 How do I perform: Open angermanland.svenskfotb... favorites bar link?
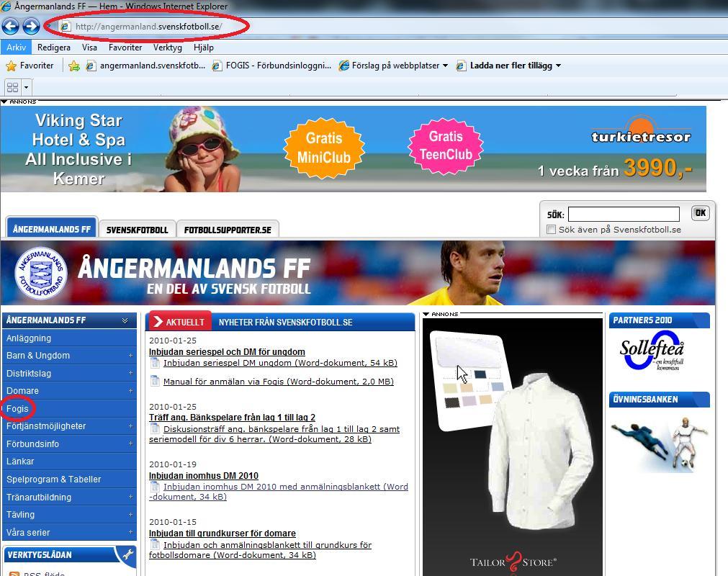[x=145, y=66]
